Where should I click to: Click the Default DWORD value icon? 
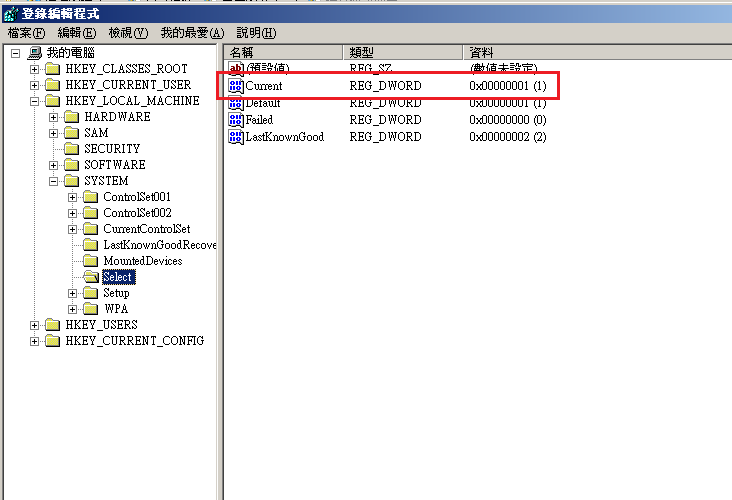click(236, 103)
